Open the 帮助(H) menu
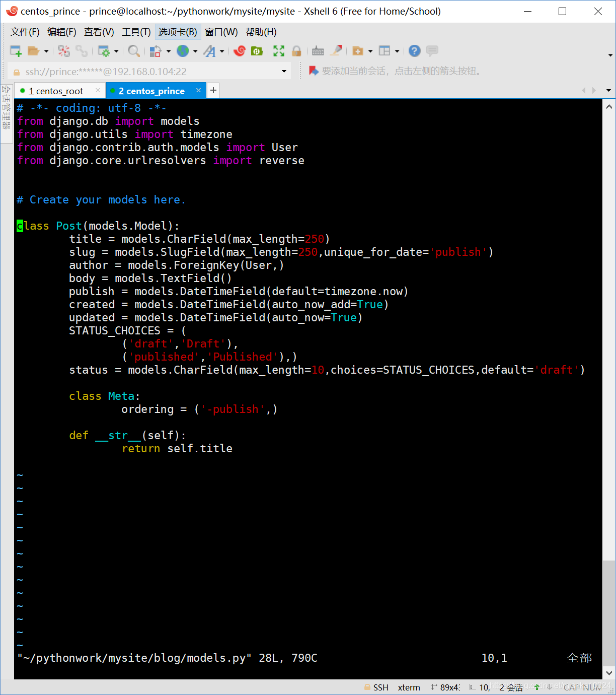Screen dimensions: 616x695 pos(261,32)
